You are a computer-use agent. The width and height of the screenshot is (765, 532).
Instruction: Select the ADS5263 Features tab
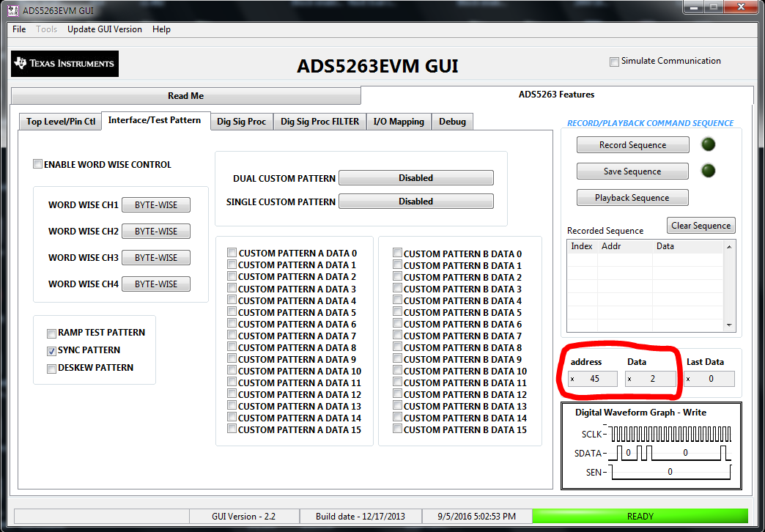pyautogui.click(x=557, y=95)
